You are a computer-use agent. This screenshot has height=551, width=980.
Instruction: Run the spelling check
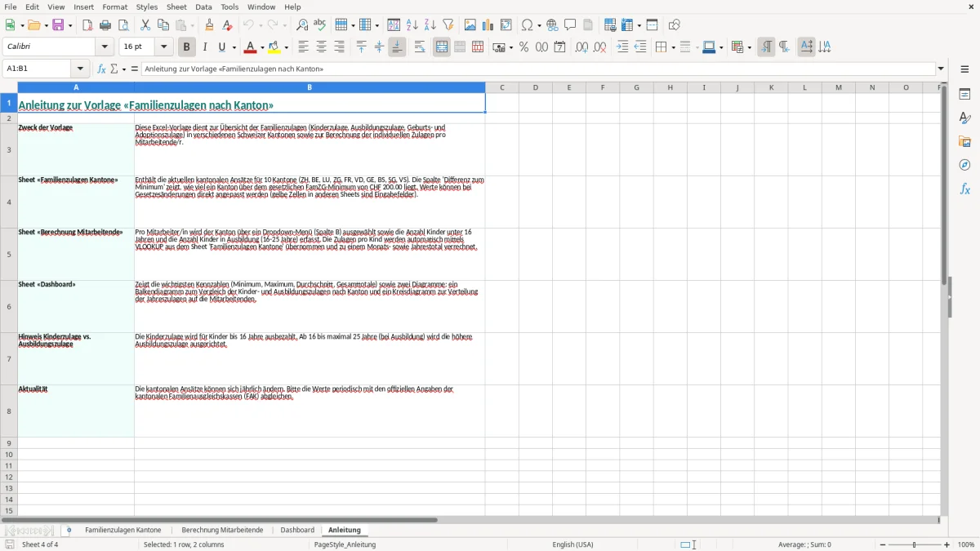point(320,25)
